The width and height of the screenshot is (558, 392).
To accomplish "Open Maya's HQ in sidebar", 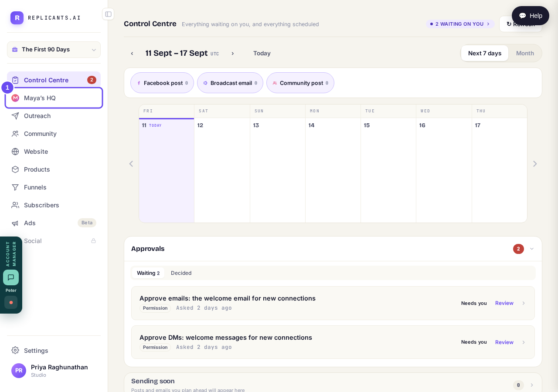I will click(54, 98).
